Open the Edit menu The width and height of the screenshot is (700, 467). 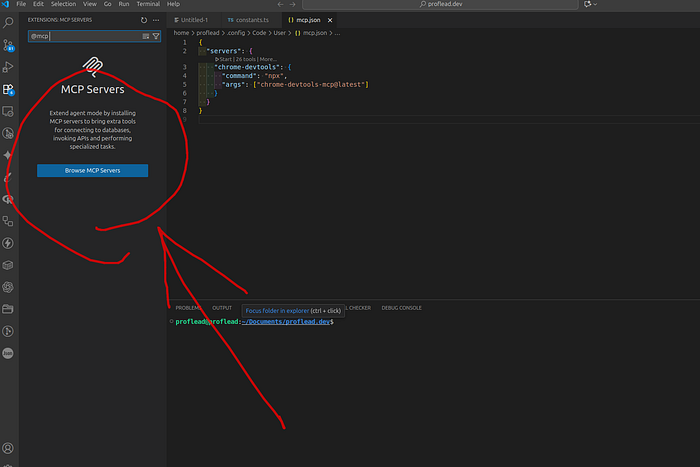tap(38, 4)
